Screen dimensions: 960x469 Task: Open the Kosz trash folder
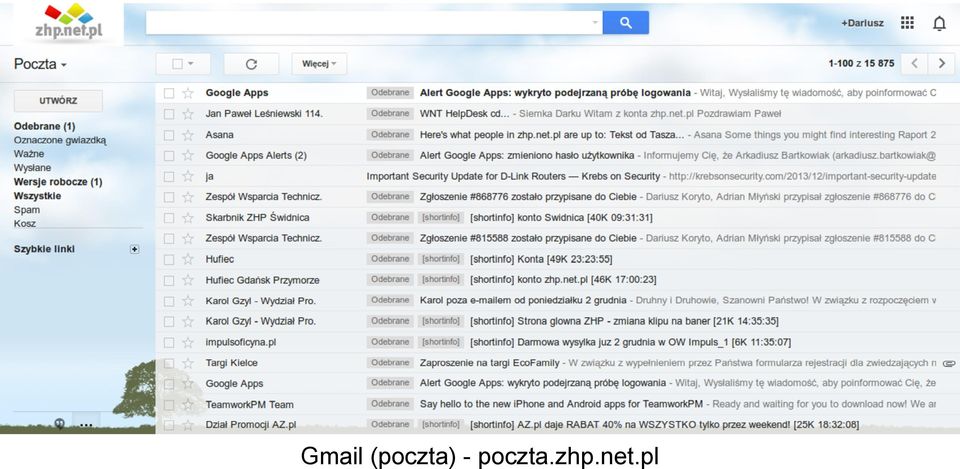pyautogui.click(x=24, y=223)
